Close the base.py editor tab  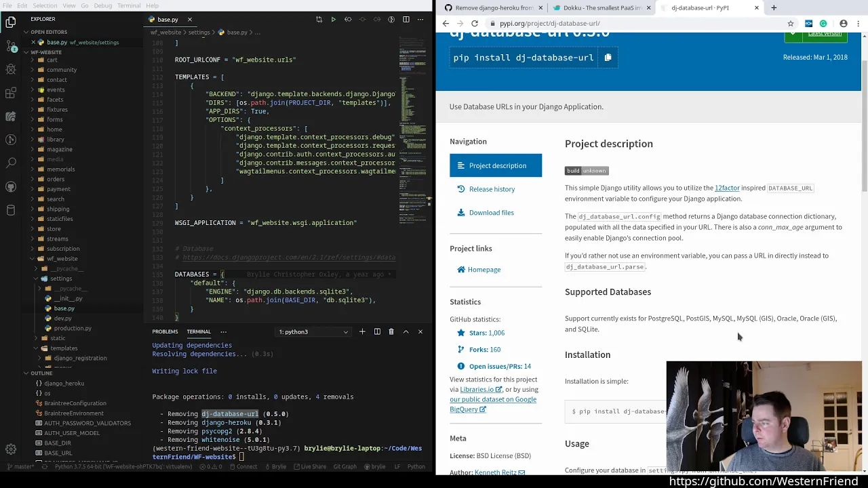tap(190, 20)
